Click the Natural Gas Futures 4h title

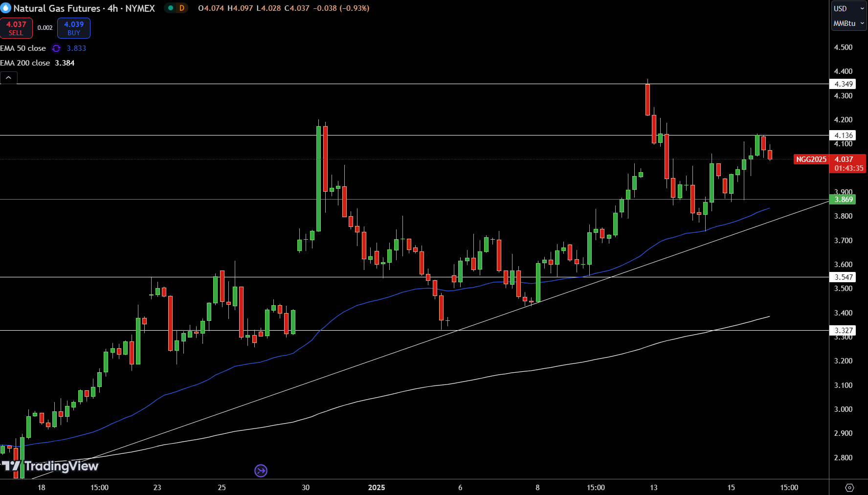coord(84,8)
